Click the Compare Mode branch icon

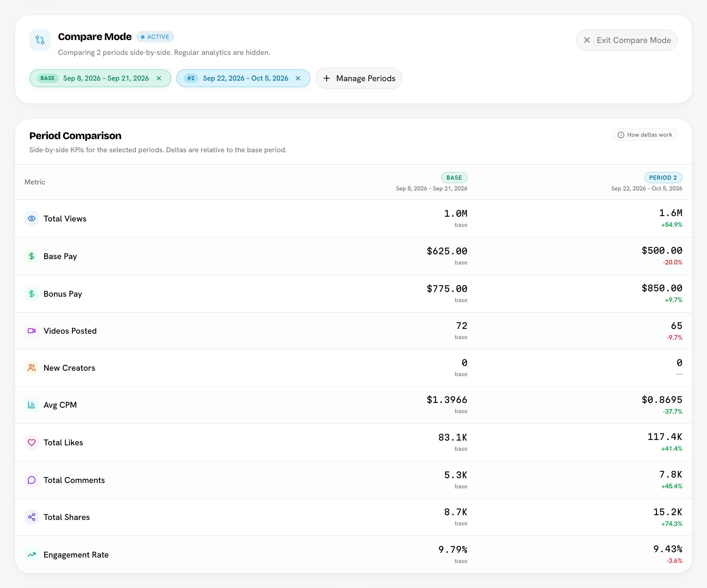pyautogui.click(x=40, y=40)
